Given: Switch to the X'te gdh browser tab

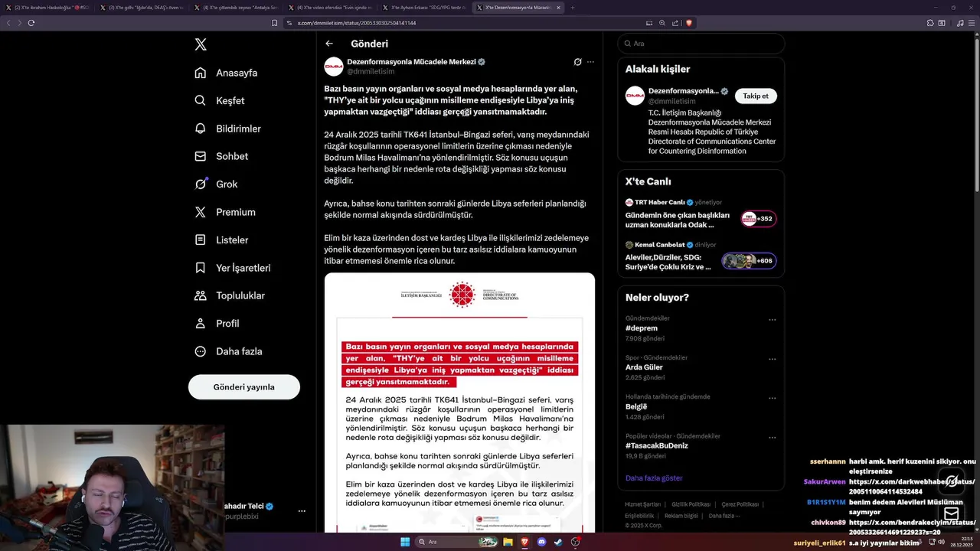Looking at the screenshot, I should [x=141, y=8].
